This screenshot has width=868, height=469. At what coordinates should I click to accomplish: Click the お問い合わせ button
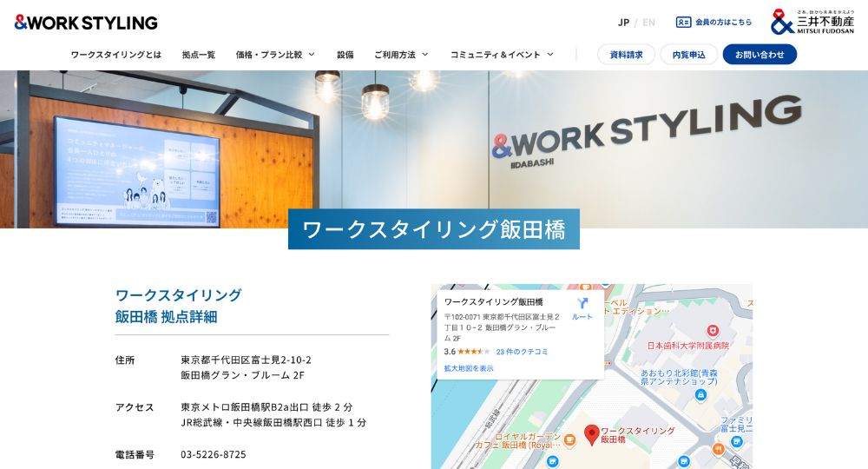click(759, 55)
